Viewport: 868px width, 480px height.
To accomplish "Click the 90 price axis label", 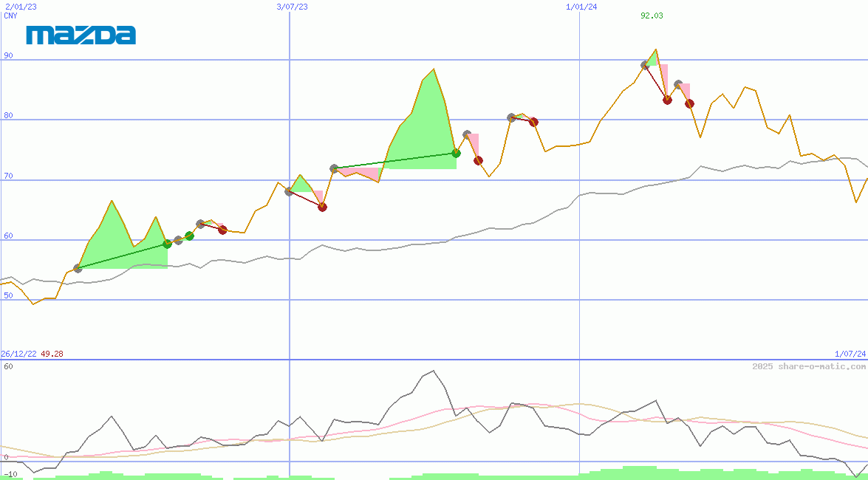I will (x=8, y=55).
